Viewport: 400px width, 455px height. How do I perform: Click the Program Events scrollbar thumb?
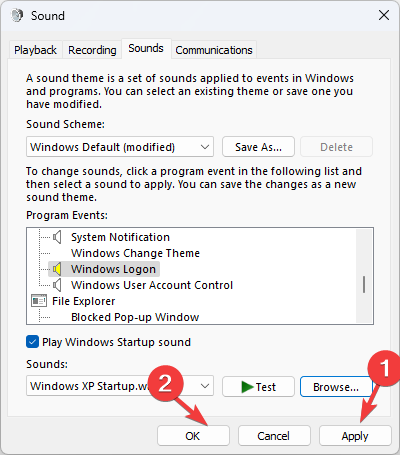tap(364, 284)
